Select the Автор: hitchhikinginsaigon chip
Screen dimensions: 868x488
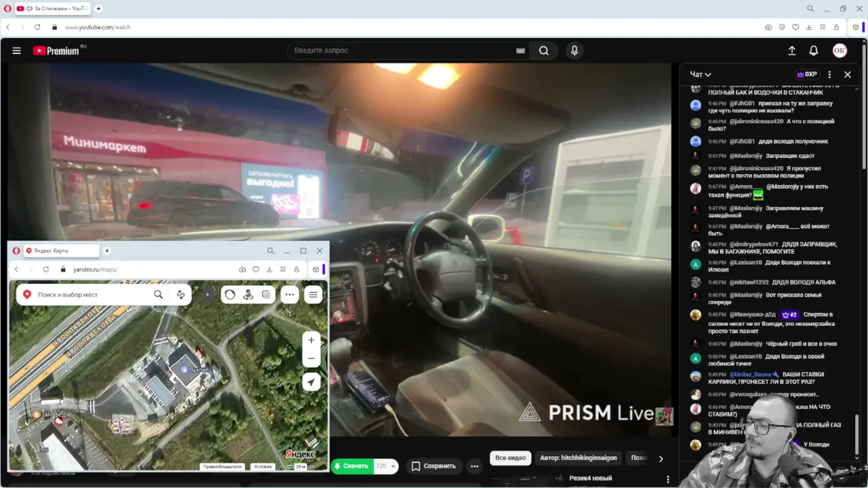click(578, 458)
